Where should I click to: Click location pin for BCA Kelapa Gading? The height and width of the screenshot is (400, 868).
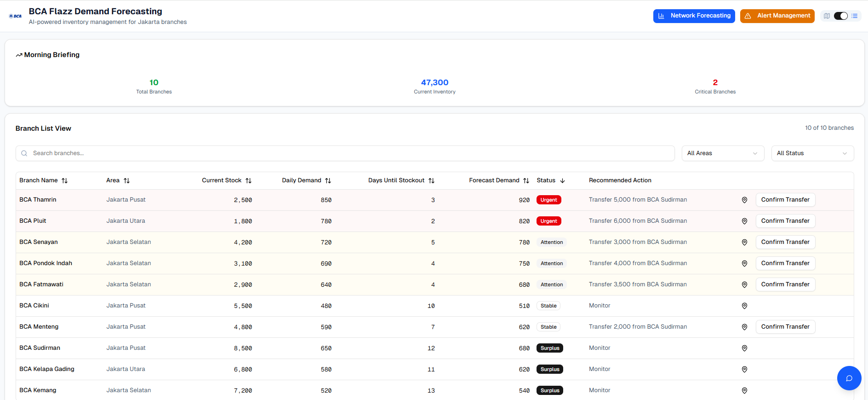[x=744, y=369]
